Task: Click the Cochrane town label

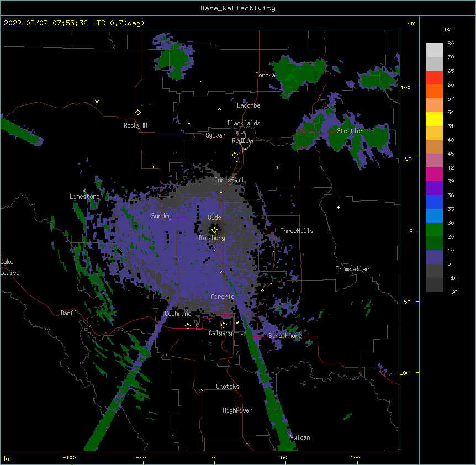Action: tap(178, 314)
